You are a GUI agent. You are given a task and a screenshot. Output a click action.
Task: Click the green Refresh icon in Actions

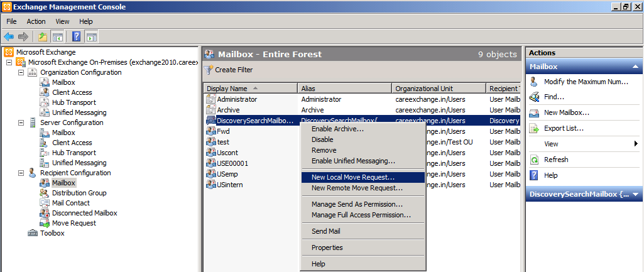tap(534, 160)
